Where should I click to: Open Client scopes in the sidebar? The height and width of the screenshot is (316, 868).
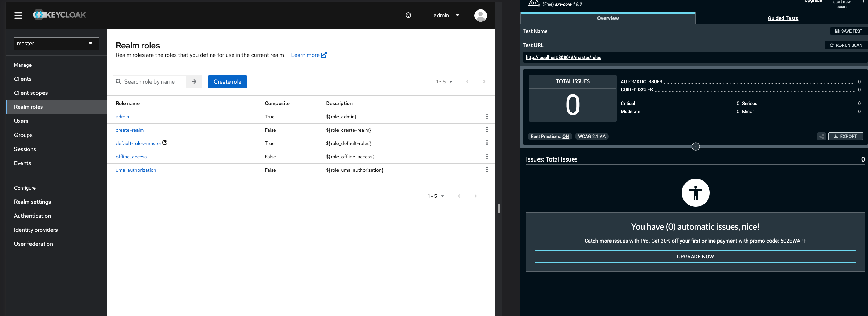point(56,93)
